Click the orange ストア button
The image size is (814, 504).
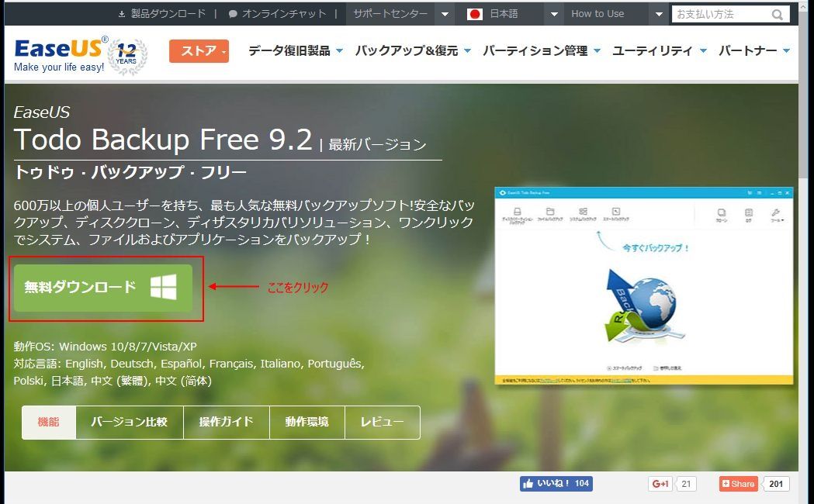point(199,51)
